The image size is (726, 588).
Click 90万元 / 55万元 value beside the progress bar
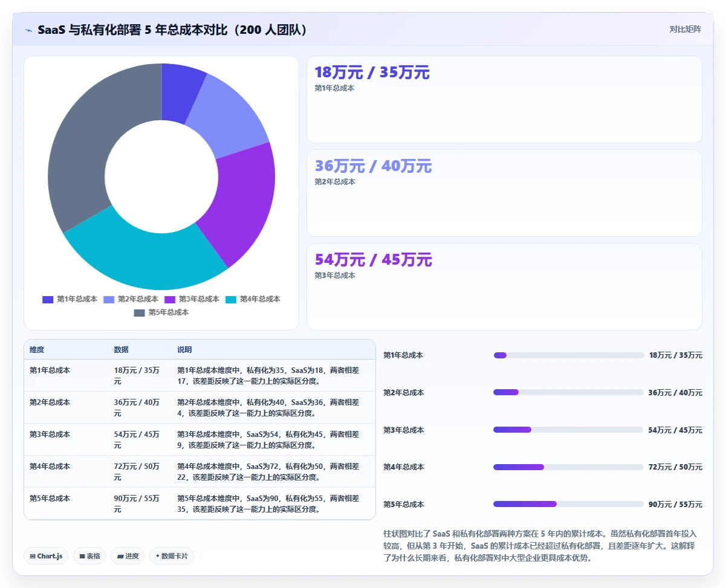[x=675, y=505]
